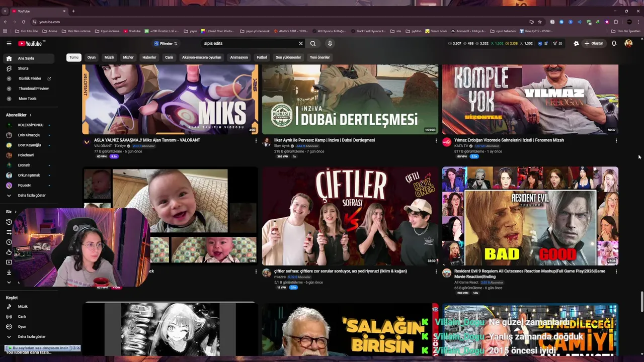Screen dimensions: 644x362
Task: Open the watch history clock icon in sidebar
Action: pos(9,222)
